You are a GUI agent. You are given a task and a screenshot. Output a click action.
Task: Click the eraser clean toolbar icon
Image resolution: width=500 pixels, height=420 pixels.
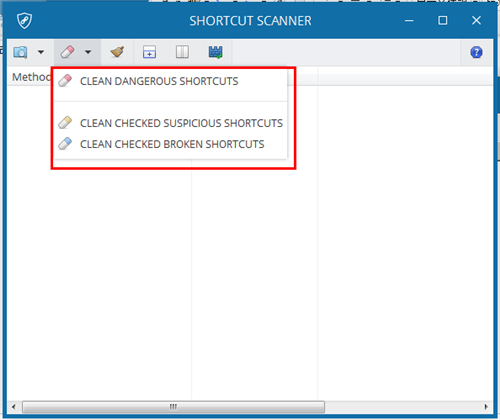pyautogui.click(x=68, y=52)
